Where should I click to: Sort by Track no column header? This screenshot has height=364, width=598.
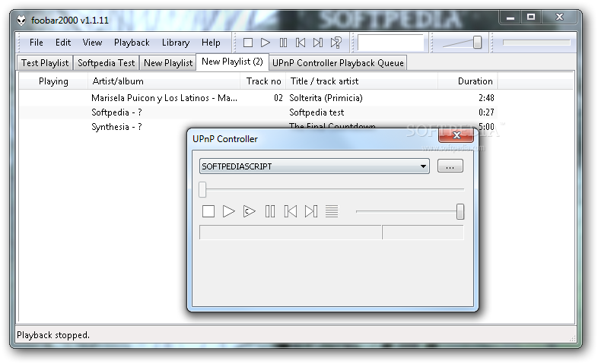263,81
